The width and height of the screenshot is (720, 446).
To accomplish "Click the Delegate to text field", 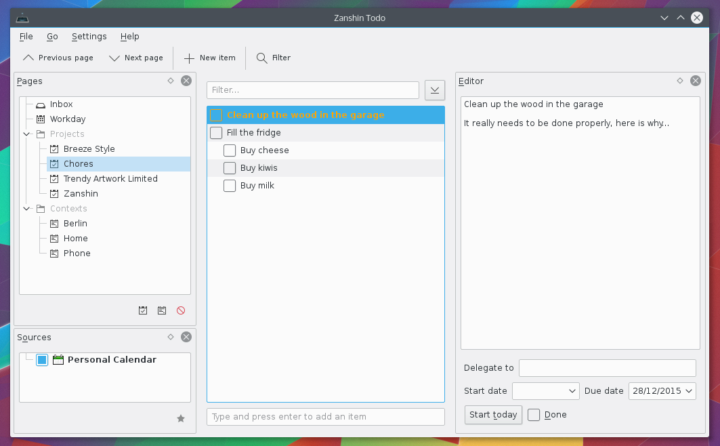I will [x=607, y=368].
